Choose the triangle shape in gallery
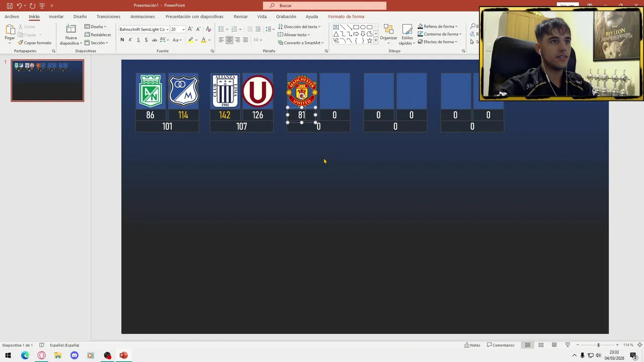The height and width of the screenshot is (362, 644). point(336,34)
